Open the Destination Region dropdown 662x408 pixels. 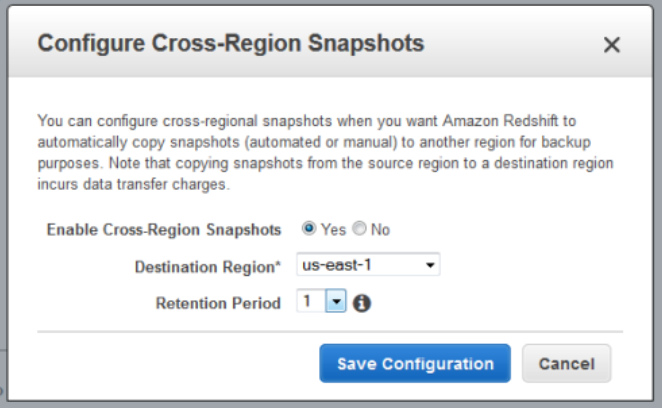[368, 266]
